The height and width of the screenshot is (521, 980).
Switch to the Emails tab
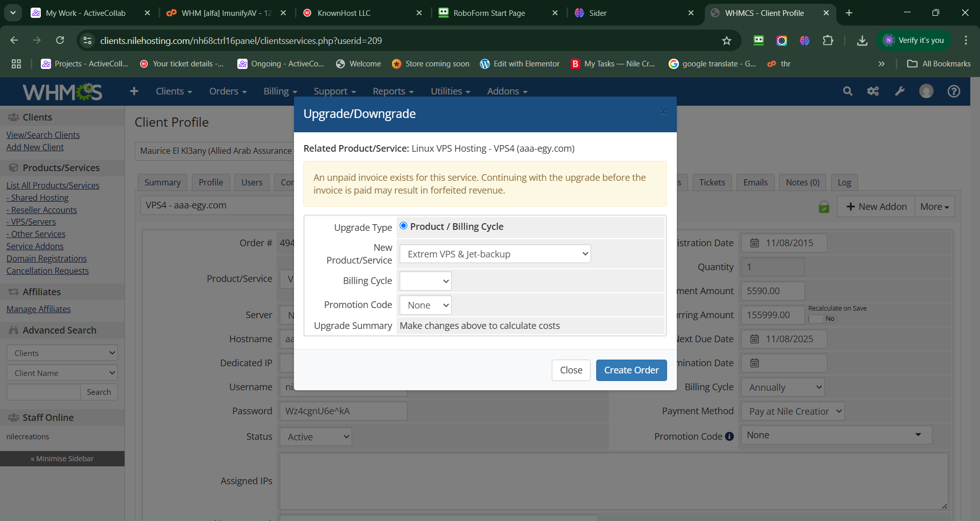(755, 182)
